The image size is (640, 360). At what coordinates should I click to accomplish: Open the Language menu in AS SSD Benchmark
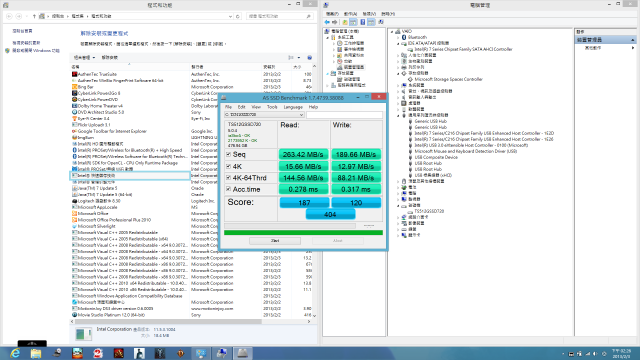click(293, 107)
